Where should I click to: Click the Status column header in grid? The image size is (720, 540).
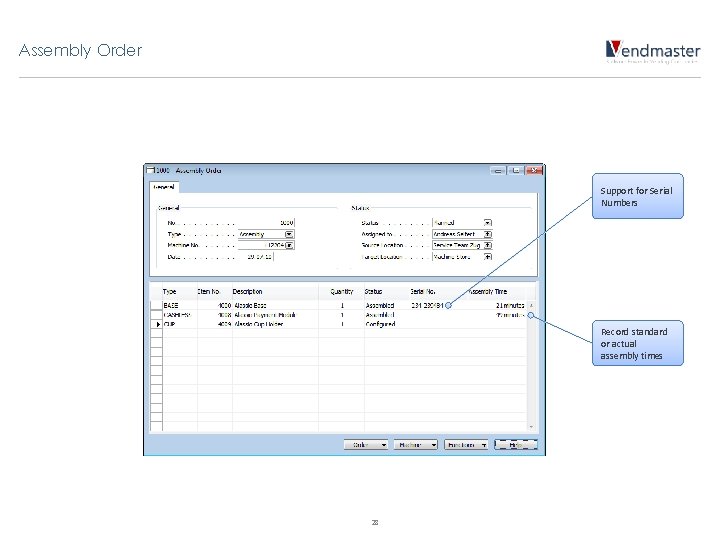pos(387,292)
